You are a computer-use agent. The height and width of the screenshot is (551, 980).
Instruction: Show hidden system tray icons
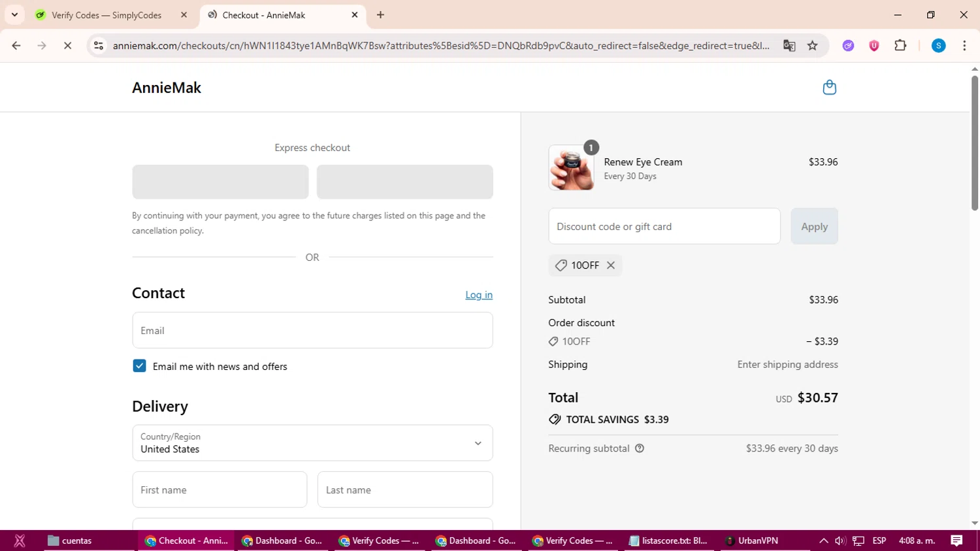(x=823, y=541)
